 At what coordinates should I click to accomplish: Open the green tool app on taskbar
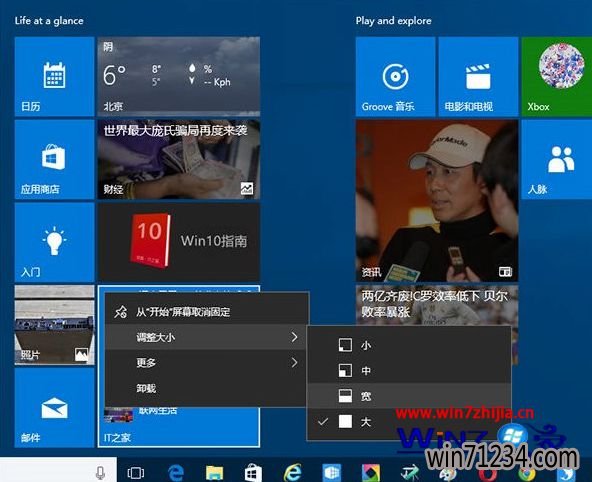click(410, 473)
